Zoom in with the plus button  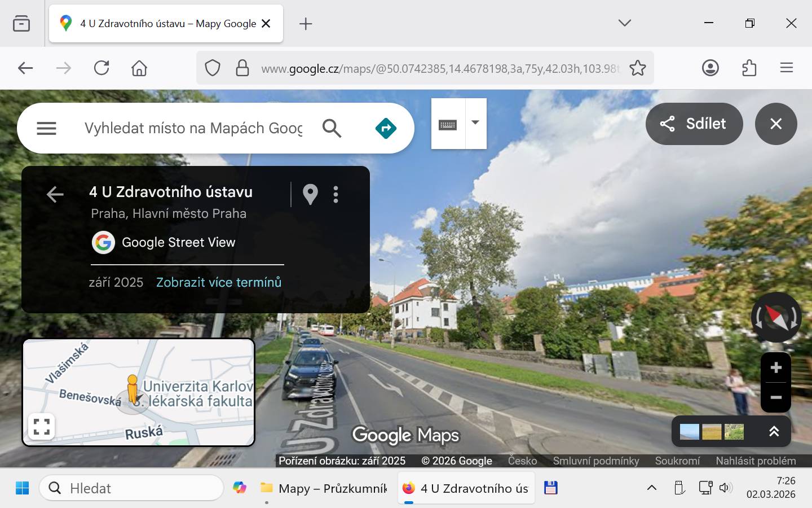776,368
